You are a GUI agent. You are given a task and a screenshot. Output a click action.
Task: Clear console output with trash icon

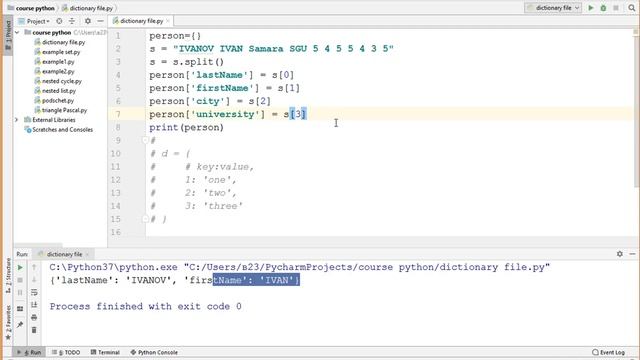(x=34, y=330)
